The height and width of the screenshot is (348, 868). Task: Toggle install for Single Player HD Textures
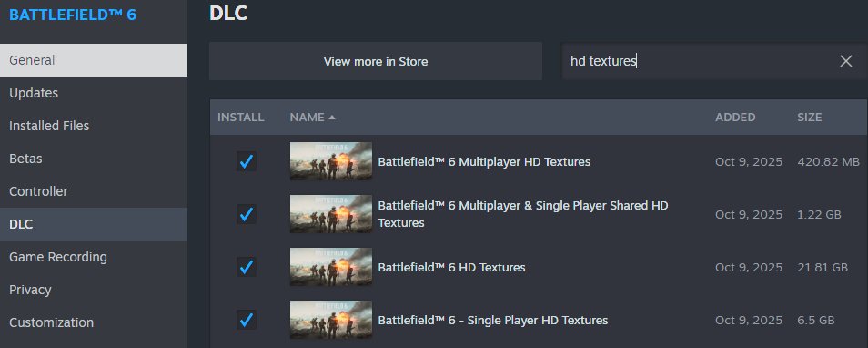coord(247,320)
